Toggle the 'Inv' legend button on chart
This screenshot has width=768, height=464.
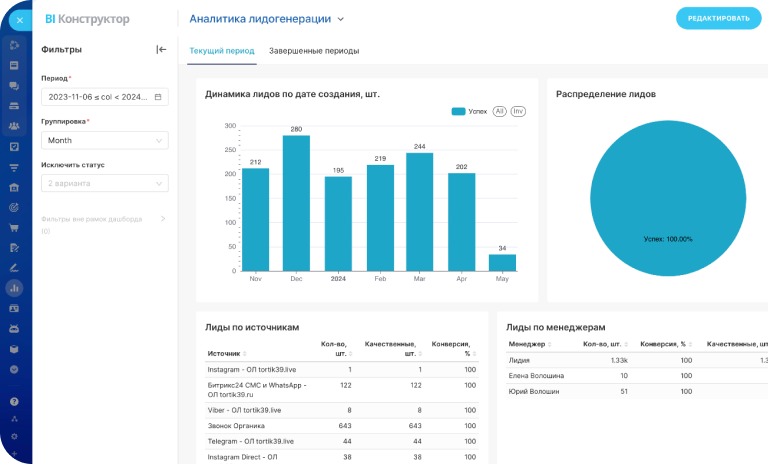coord(518,111)
